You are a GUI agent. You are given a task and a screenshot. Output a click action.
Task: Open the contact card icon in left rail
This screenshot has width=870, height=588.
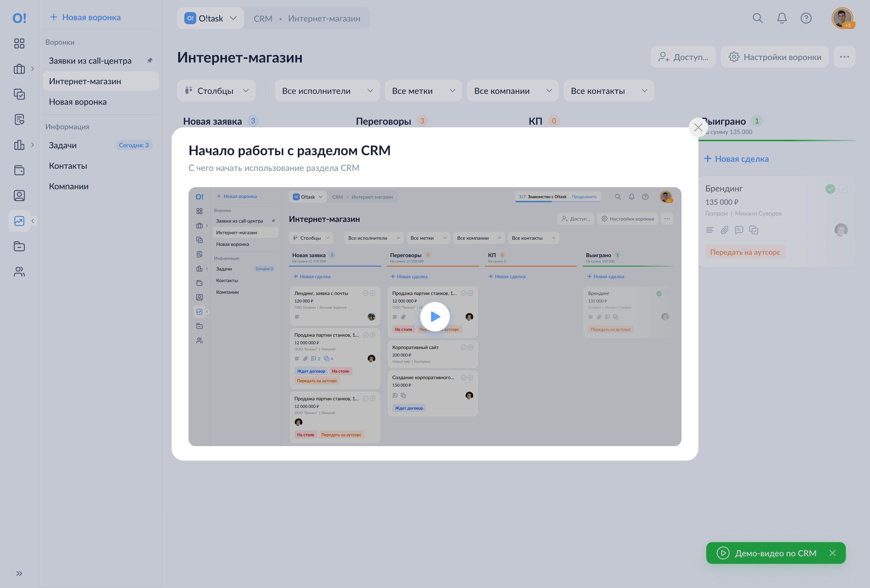click(x=19, y=196)
